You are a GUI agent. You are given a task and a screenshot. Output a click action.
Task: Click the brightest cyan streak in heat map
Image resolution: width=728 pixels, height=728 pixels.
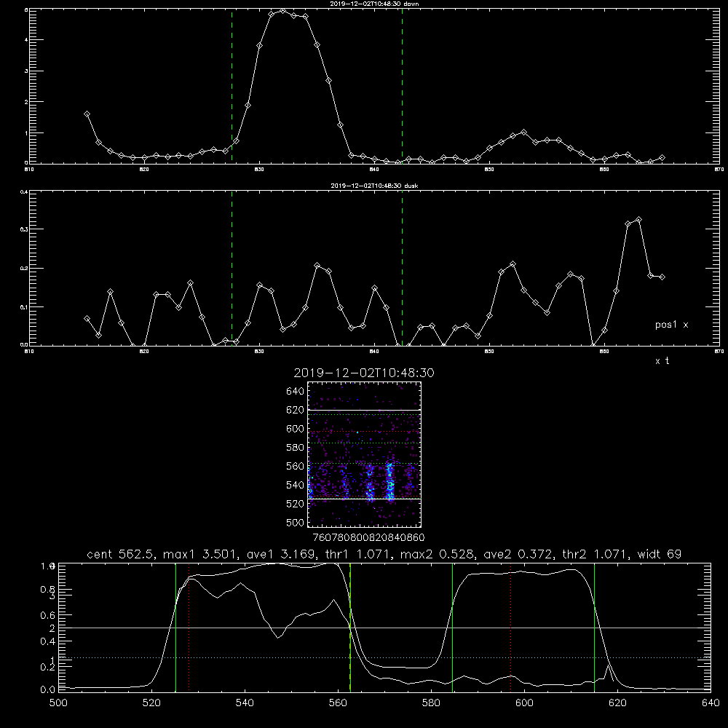coord(390,483)
